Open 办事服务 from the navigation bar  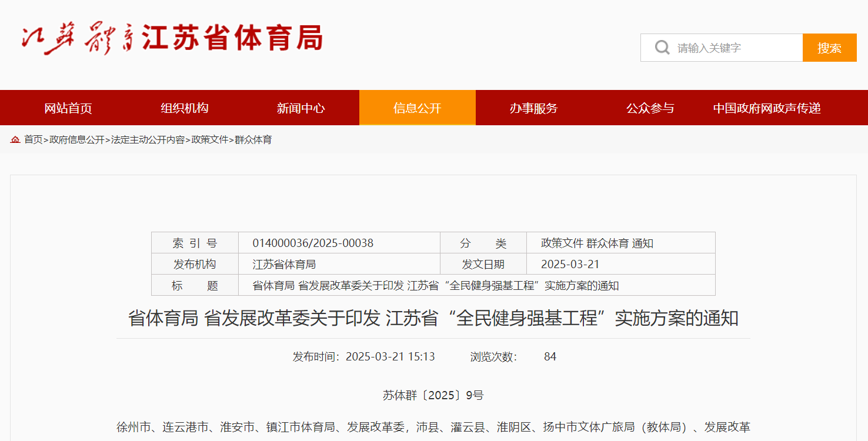(x=533, y=108)
